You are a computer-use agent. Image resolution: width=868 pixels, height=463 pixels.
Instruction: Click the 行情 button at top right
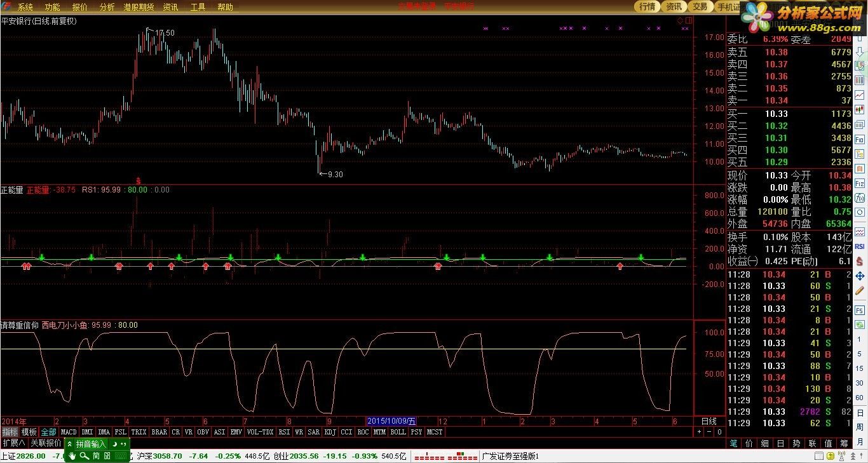pyautogui.click(x=648, y=6)
